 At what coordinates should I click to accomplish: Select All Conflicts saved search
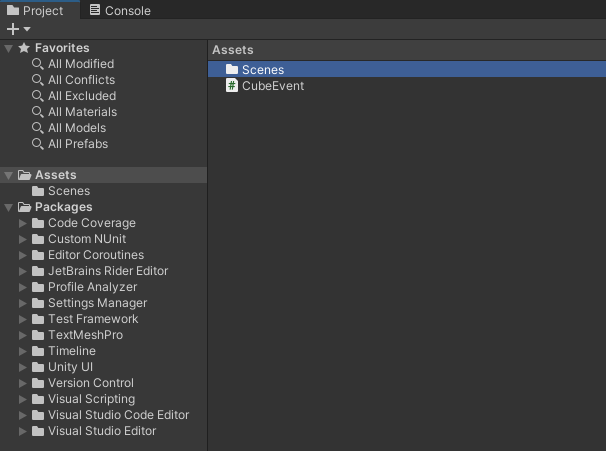pyautogui.click(x=81, y=80)
